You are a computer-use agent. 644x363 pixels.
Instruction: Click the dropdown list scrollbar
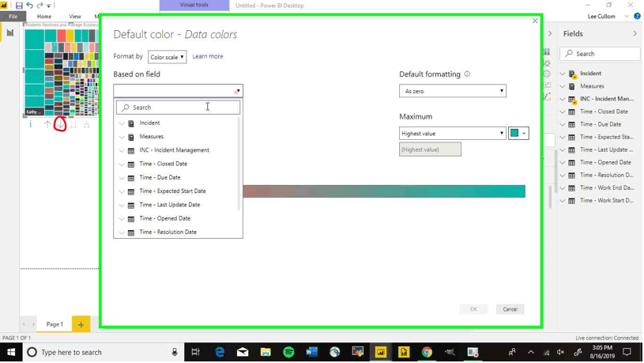tap(239, 164)
